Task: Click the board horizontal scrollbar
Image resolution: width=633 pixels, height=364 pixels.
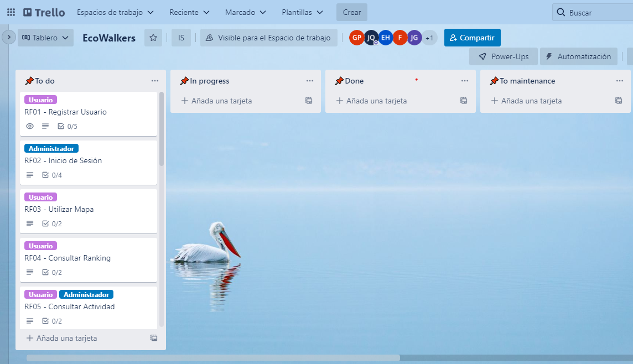Action: 213,358
